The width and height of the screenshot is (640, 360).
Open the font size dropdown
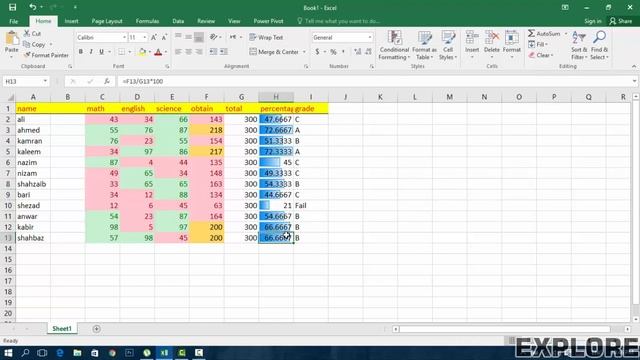click(144, 37)
